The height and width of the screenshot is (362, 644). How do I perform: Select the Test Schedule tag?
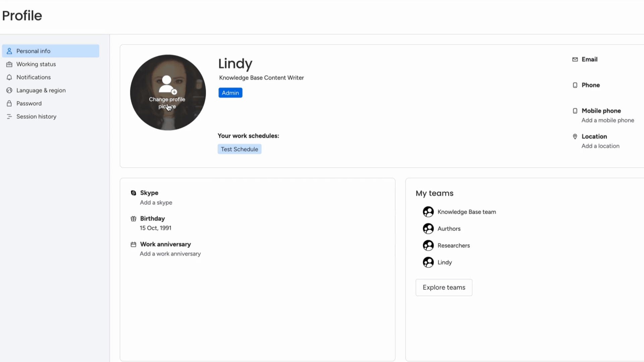click(x=239, y=149)
